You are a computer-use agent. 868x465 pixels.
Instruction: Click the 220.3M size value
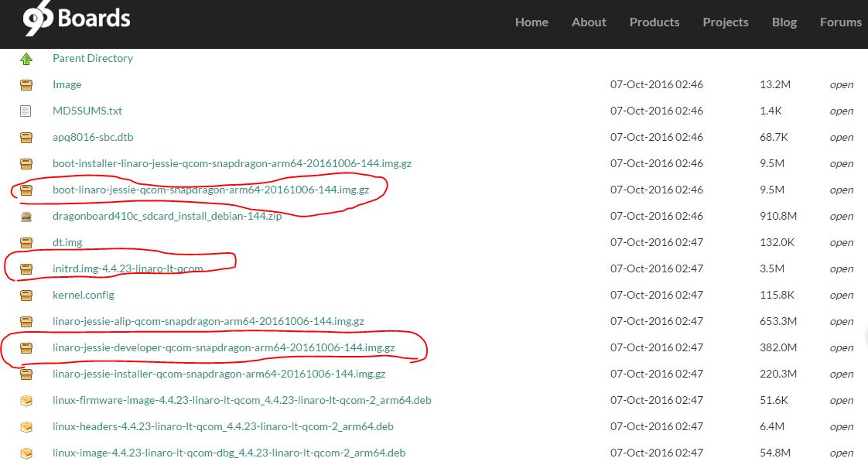[x=777, y=374]
